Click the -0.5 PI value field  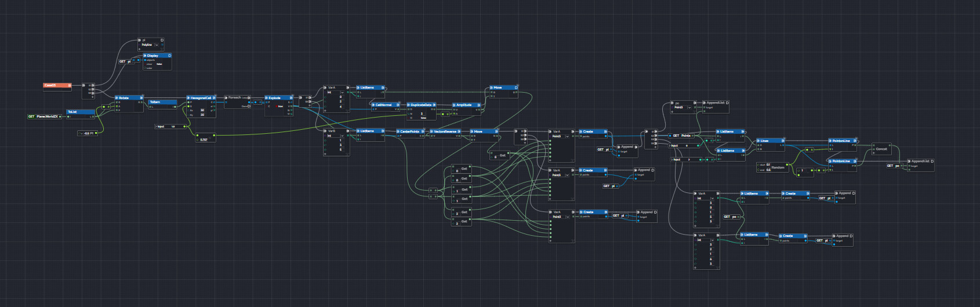pos(89,133)
